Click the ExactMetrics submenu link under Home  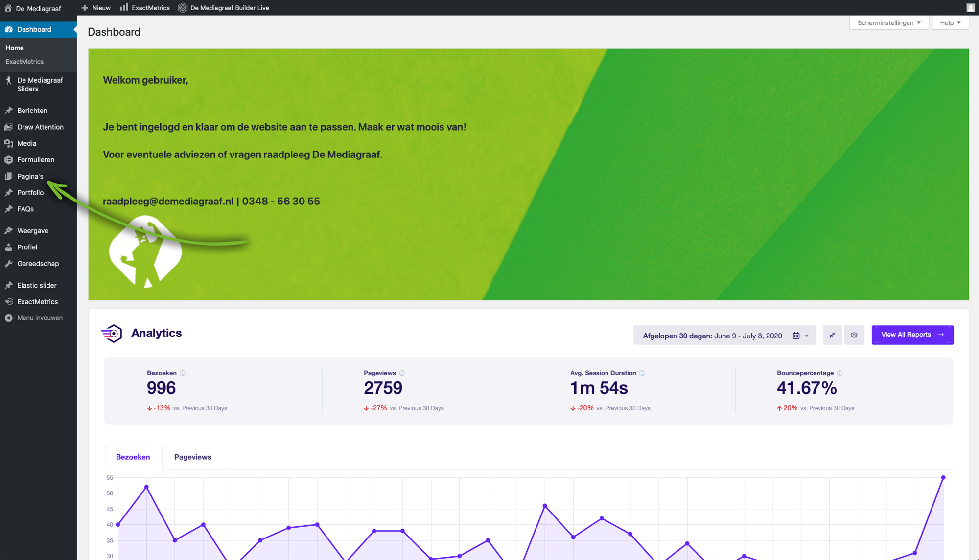click(x=24, y=62)
